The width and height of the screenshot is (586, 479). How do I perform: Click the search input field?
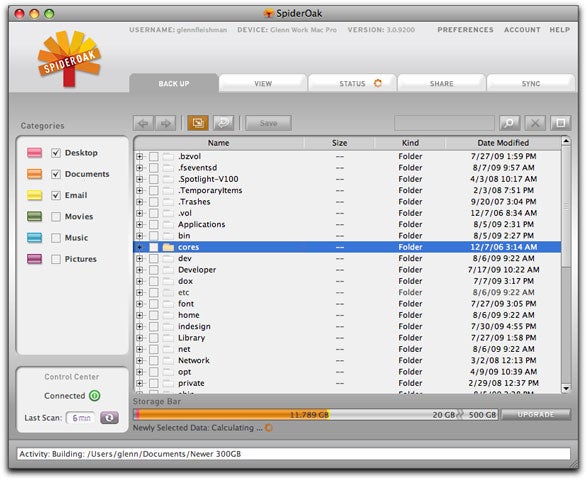point(444,123)
